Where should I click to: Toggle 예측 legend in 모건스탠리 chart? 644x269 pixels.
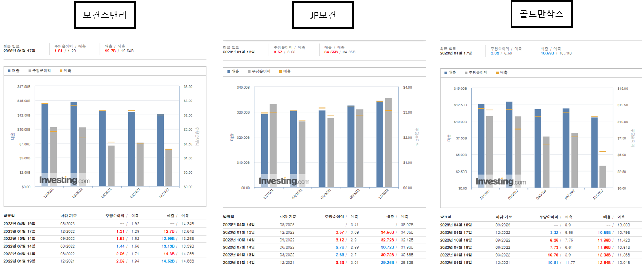(x=66, y=70)
